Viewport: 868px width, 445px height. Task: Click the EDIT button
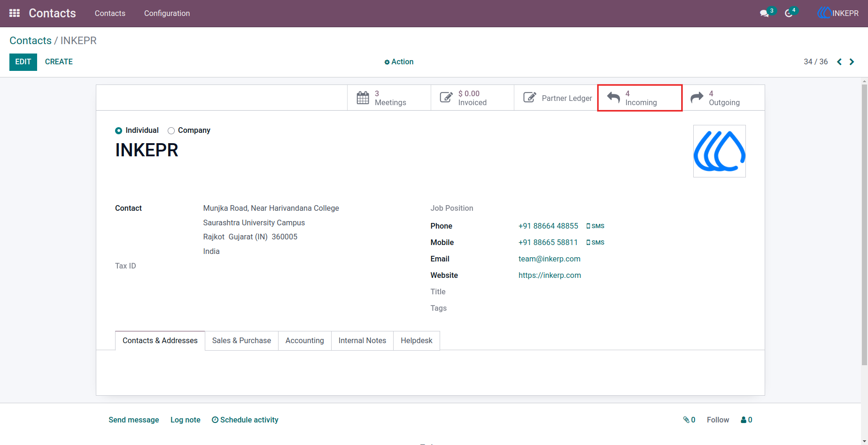[23, 62]
